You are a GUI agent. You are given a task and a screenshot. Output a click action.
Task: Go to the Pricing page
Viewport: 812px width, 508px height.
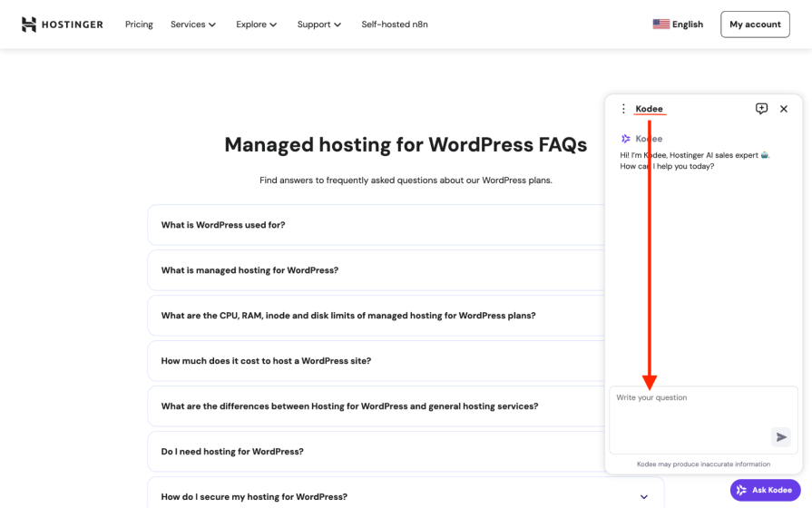[139, 24]
